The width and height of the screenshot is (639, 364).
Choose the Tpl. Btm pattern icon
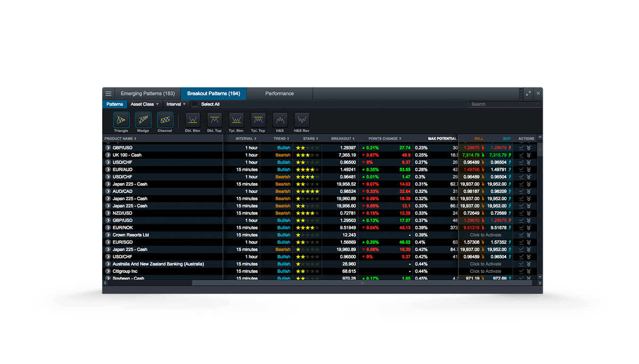click(236, 120)
